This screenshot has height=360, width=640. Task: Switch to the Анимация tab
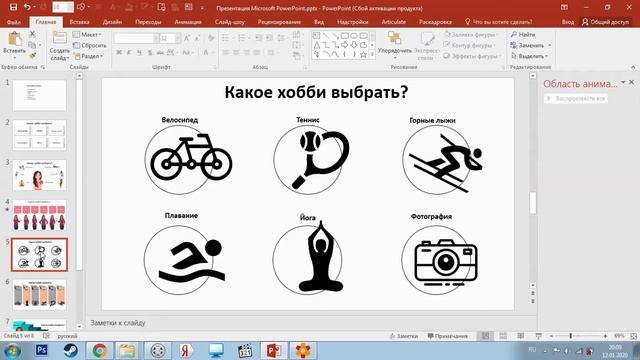click(x=188, y=22)
